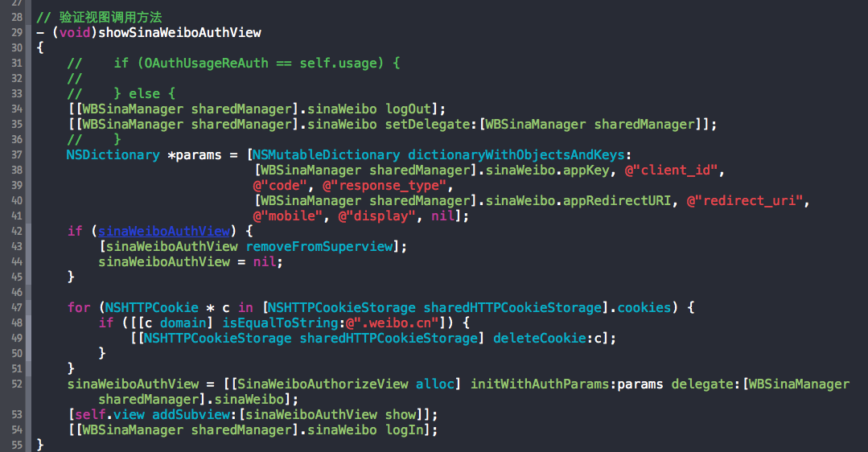Click line number 42 in the gutter
The width and height of the screenshot is (868, 452).
pos(17,232)
